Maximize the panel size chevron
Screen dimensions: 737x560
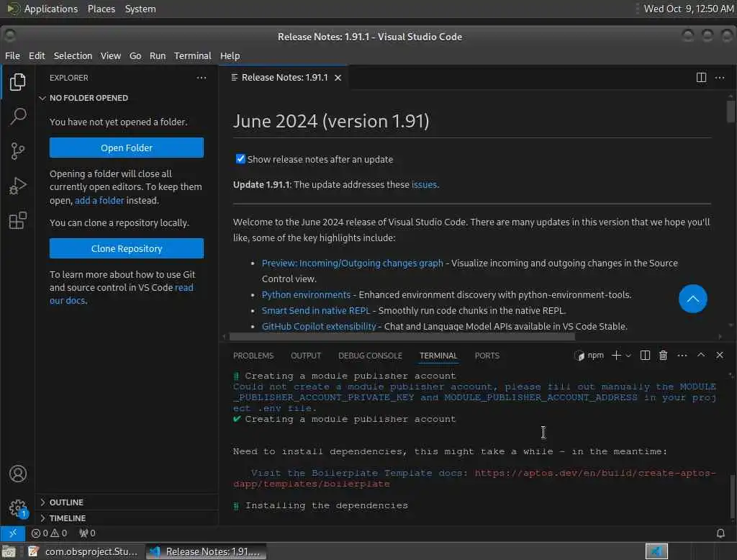(x=701, y=355)
